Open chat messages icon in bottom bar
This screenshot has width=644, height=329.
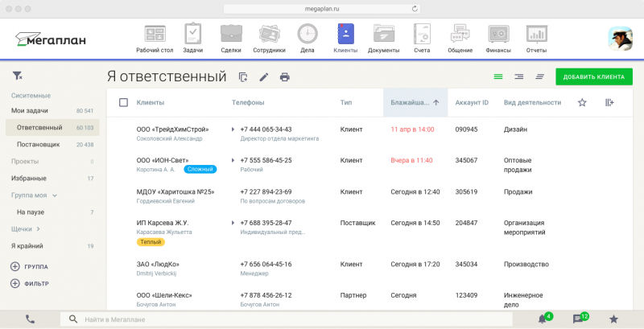click(x=577, y=319)
